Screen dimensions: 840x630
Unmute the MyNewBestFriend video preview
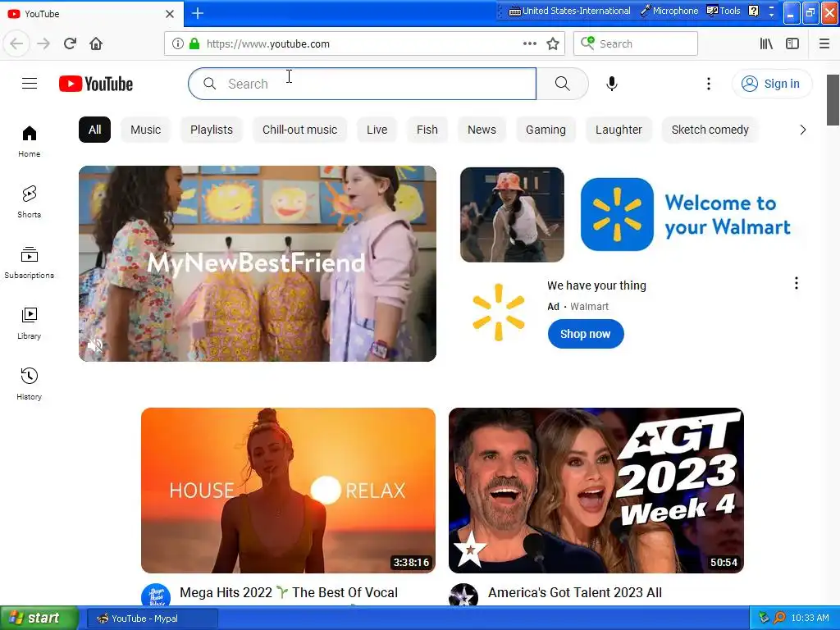95,345
